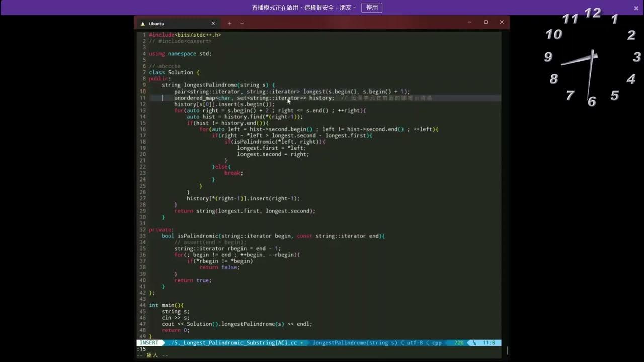Click the INSERT mode indicator in status line
Screen dimensions: 644x362
point(149,343)
